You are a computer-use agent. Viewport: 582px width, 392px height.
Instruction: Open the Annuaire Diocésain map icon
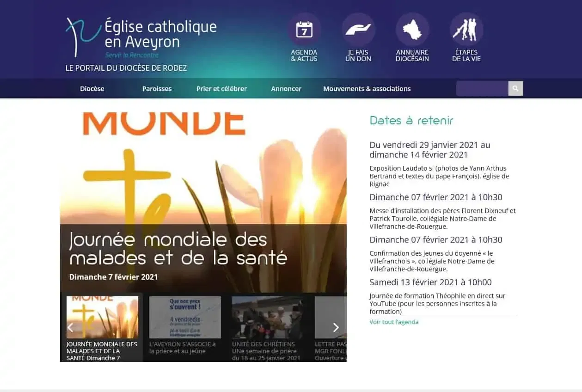[412, 29]
